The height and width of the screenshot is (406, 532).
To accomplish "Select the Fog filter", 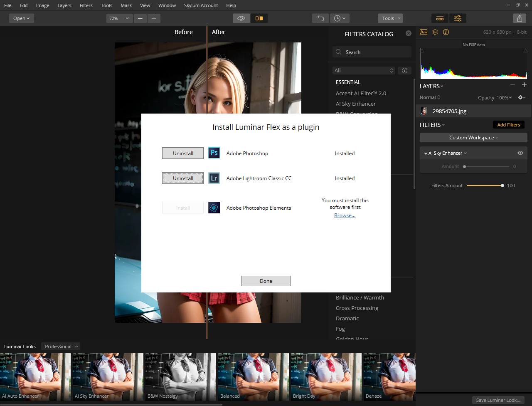I will point(340,329).
